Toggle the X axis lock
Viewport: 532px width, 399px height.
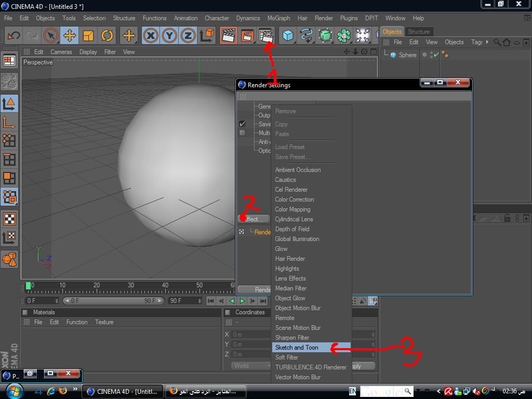tap(151, 35)
